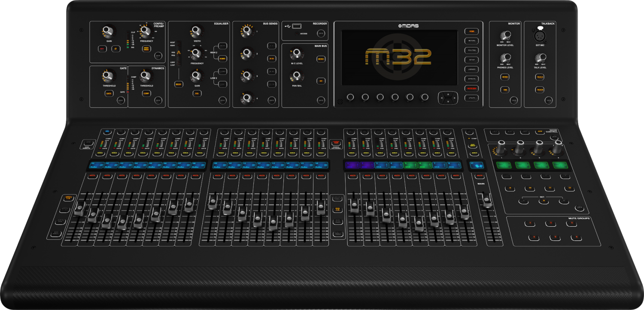Open the METERS screen
644x310 pixels.
(x=471, y=41)
